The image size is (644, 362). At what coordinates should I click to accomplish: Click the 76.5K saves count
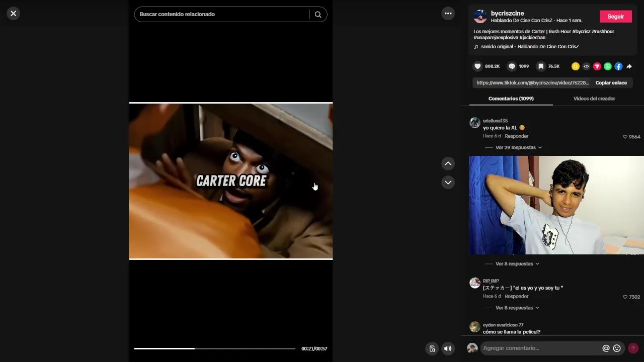pos(554,66)
